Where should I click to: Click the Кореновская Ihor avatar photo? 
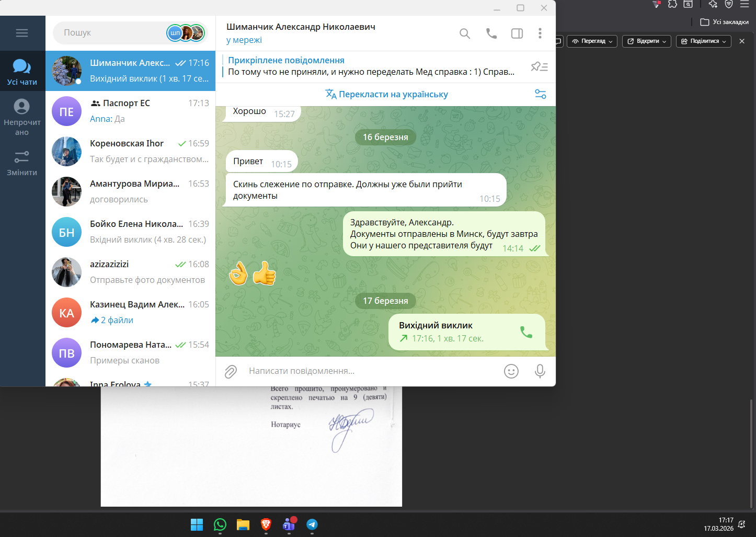click(67, 152)
